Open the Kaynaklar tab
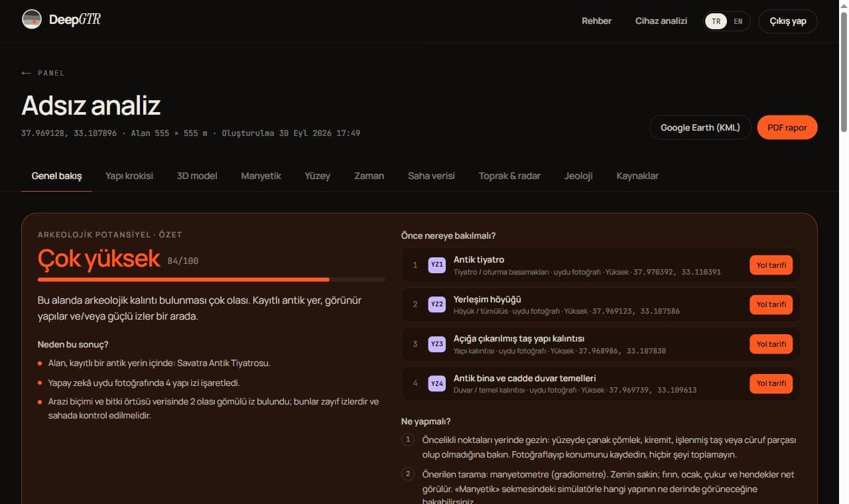849x504 pixels. point(637,176)
